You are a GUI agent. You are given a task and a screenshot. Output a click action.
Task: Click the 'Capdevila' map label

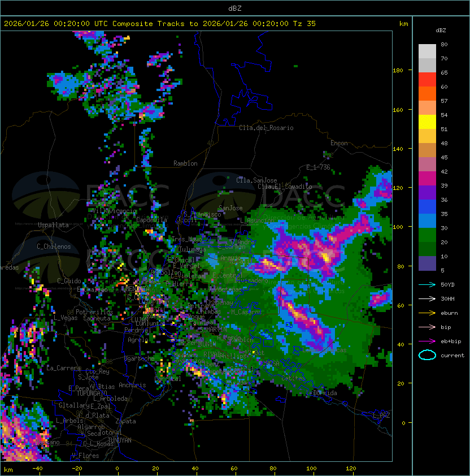[151, 220]
